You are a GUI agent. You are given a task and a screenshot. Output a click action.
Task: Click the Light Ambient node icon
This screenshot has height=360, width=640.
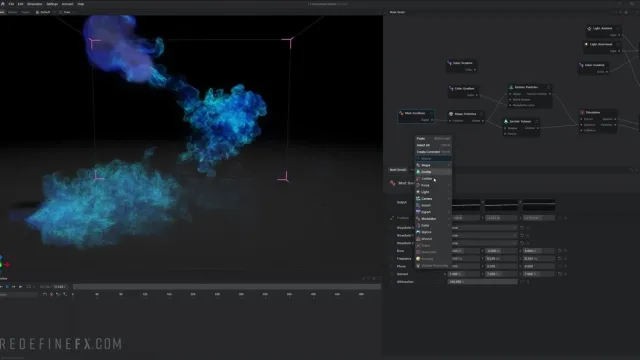tap(589, 29)
